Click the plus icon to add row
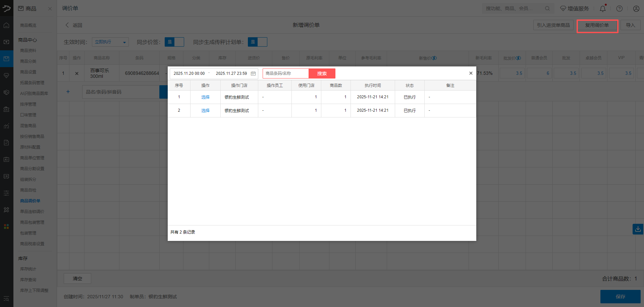The height and width of the screenshot is (307, 644). 68,92
